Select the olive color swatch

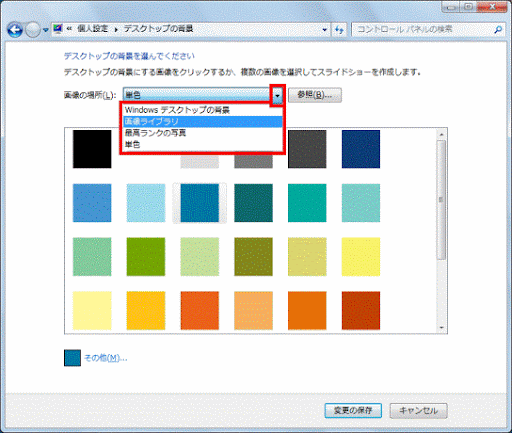pyautogui.click(x=253, y=257)
